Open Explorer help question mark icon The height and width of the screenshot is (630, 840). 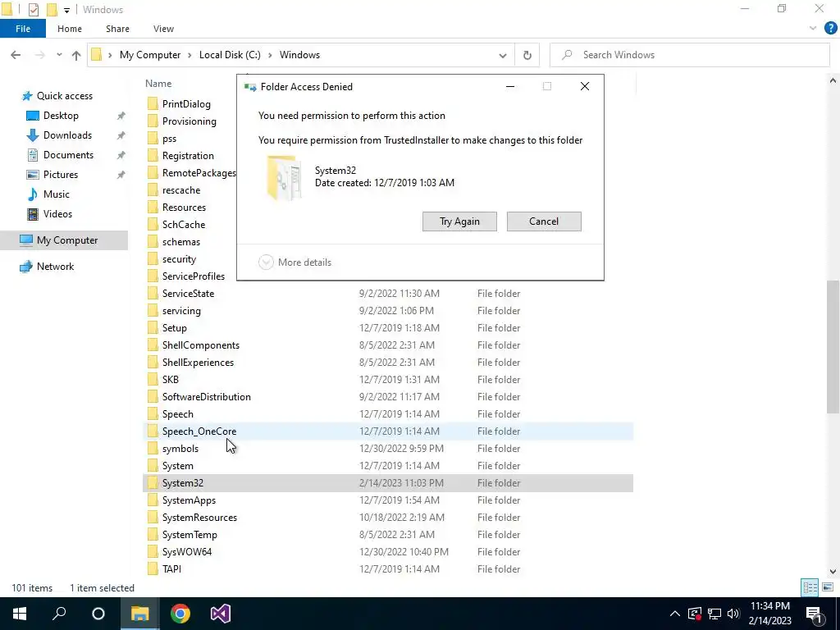click(x=830, y=28)
